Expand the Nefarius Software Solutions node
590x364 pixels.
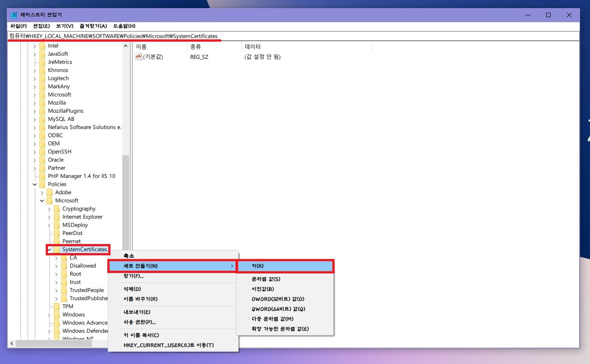35,127
